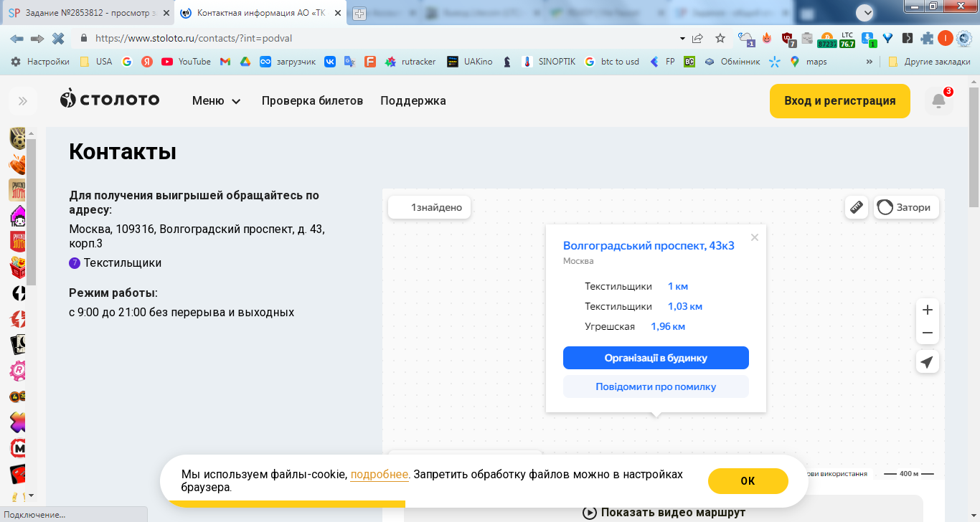980x522 pixels.
Task: Click the Stoloto logo
Action: click(x=110, y=99)
